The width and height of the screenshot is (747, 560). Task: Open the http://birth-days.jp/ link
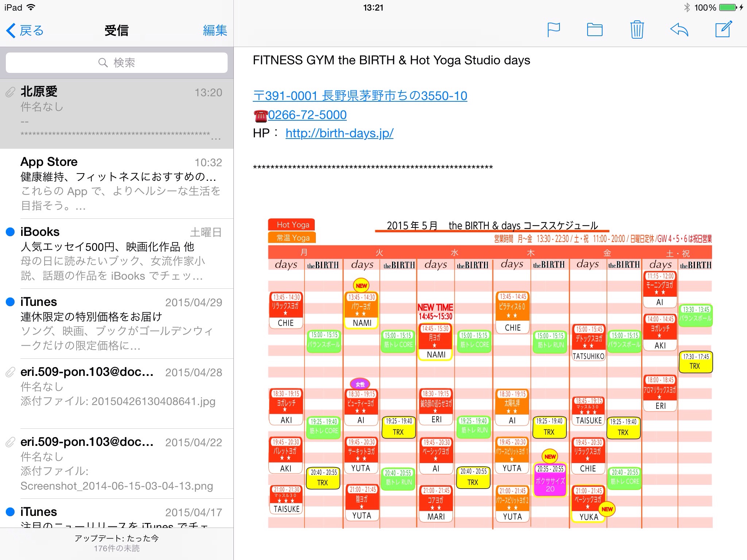[340, 133]
